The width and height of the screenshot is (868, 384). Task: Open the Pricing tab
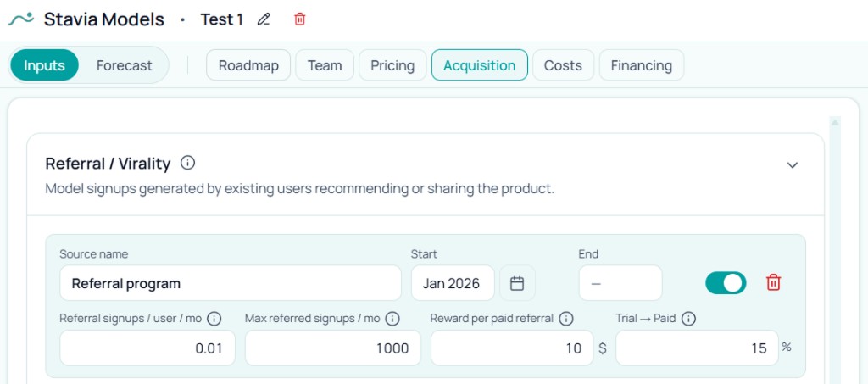(392, 65)
